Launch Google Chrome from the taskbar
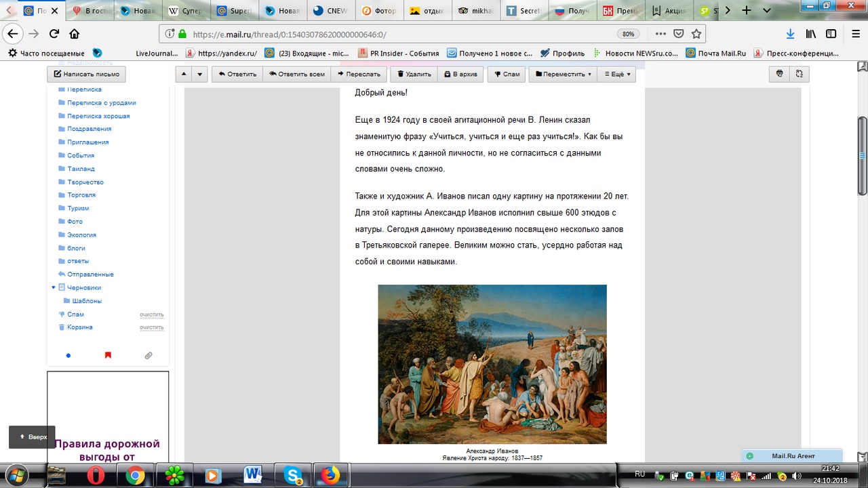The width and height of the screenshot is (868, 488). coord(136,476)
